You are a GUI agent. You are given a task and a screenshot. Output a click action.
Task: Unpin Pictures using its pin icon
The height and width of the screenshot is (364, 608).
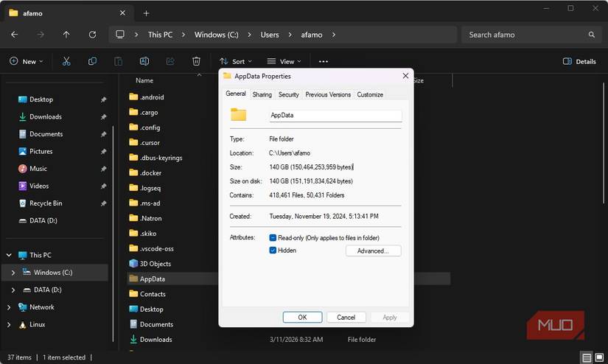(x=103, y=152)
